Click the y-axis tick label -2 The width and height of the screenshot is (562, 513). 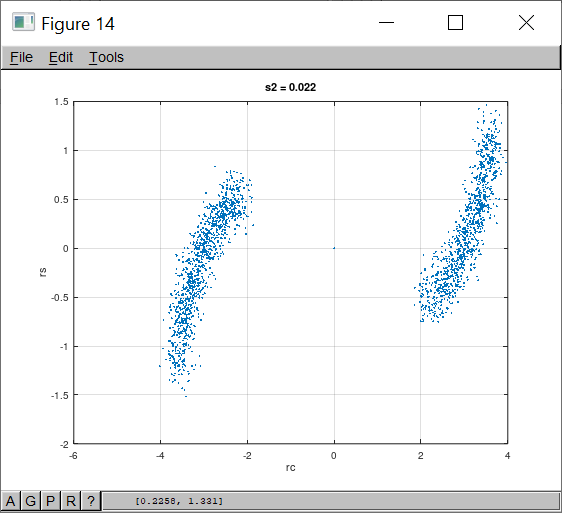tap(64, 445)
